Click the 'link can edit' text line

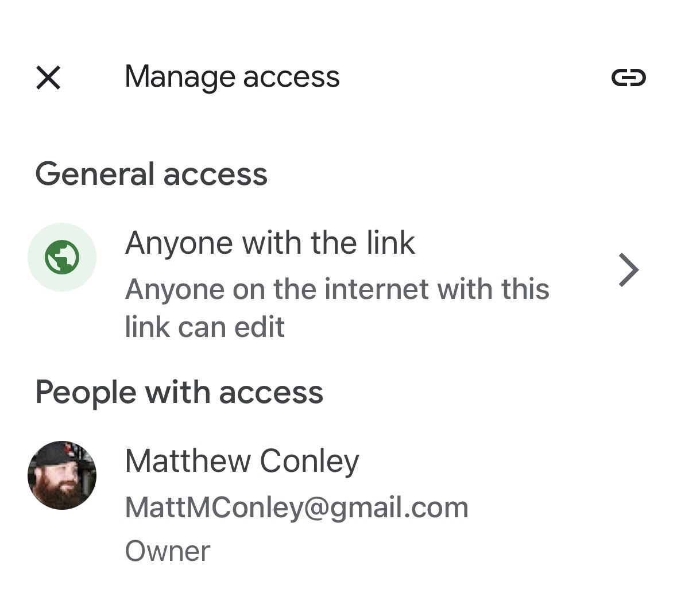coord(204,327)
